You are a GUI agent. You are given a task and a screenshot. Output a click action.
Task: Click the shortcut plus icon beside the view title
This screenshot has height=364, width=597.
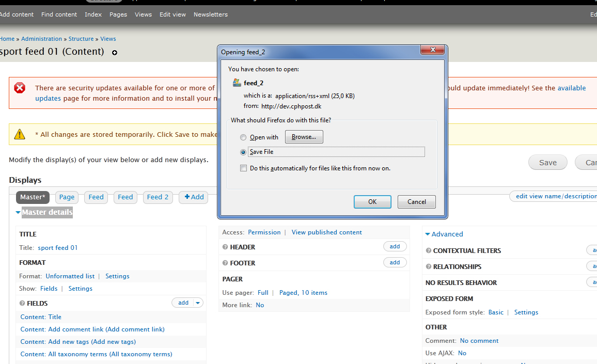tap(115, 53)
